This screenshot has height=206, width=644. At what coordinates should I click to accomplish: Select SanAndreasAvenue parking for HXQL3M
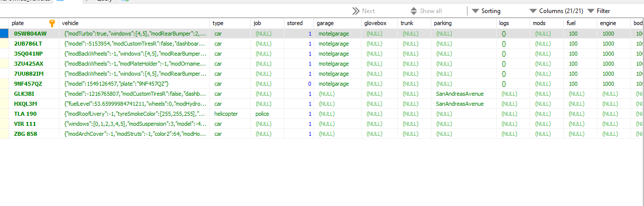pos(464,104)
